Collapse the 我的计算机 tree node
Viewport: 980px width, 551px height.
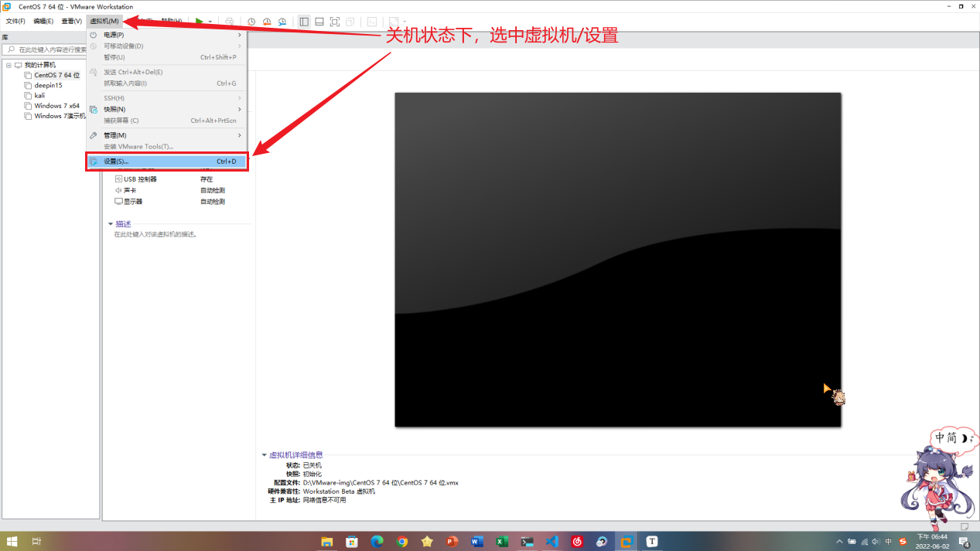pos(9,65)
